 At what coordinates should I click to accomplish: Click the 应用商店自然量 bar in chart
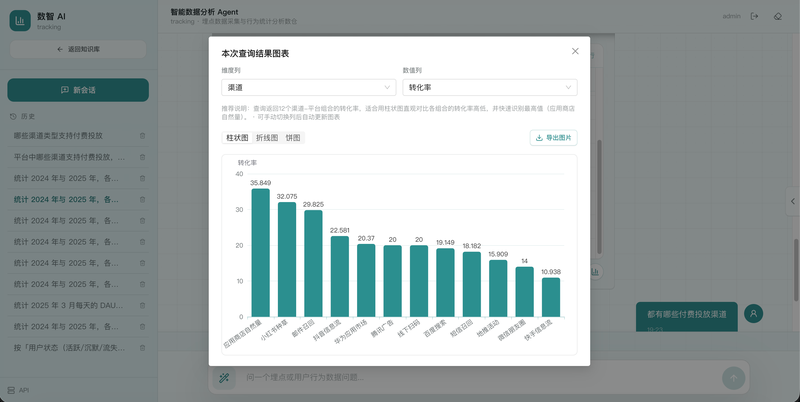tap(261, 253)
